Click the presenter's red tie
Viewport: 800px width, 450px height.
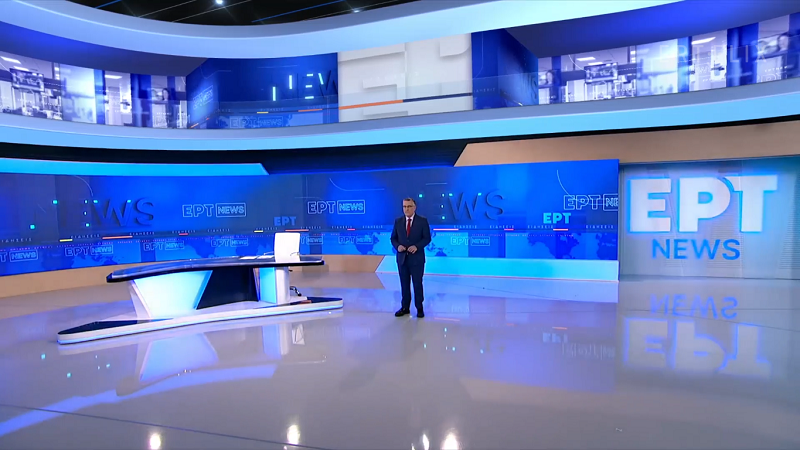pos(409,226)
